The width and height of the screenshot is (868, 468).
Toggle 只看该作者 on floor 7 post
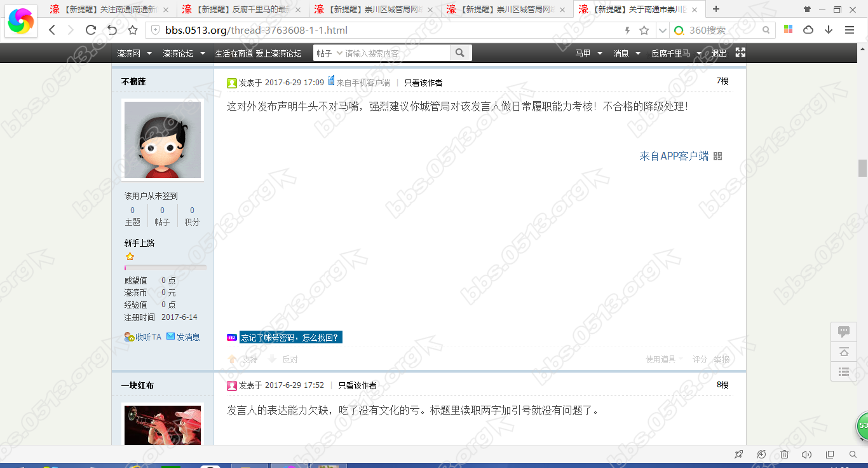[x=423, y=83]
